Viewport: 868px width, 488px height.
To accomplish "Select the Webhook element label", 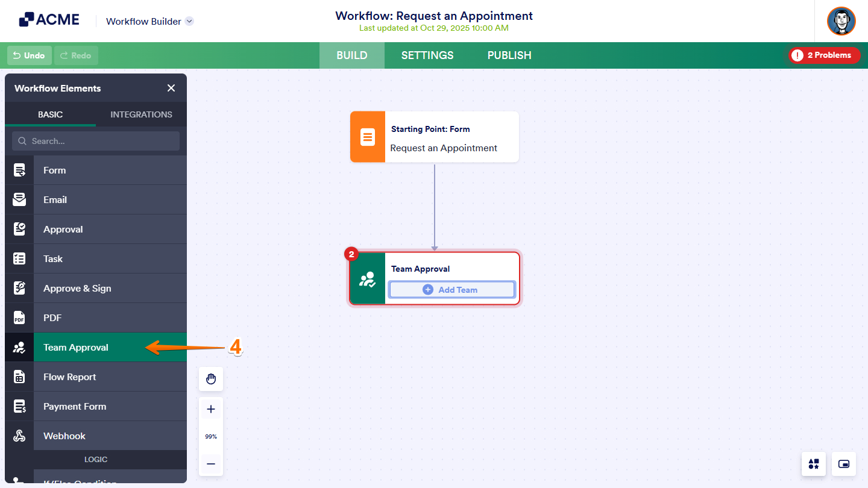I will [64, 436].
